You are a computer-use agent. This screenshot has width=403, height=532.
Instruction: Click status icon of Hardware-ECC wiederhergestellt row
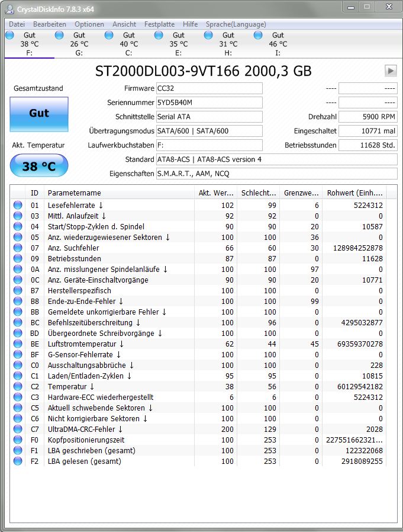coord(18,397)
